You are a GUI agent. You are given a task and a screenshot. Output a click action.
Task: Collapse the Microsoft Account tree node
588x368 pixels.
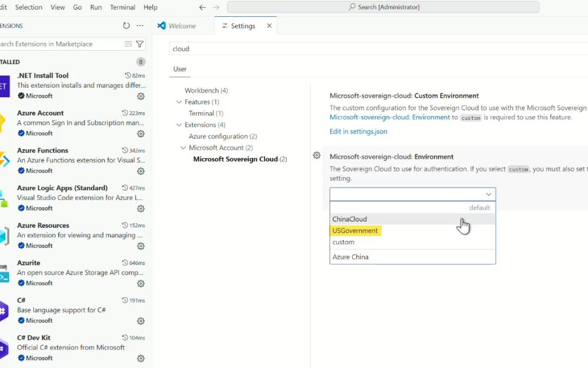183,148
